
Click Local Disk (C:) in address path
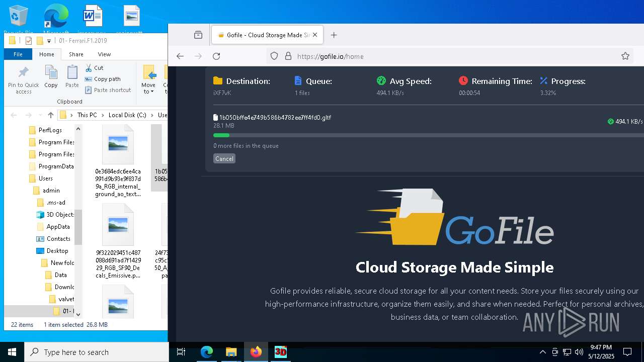(x=127, y=115)
